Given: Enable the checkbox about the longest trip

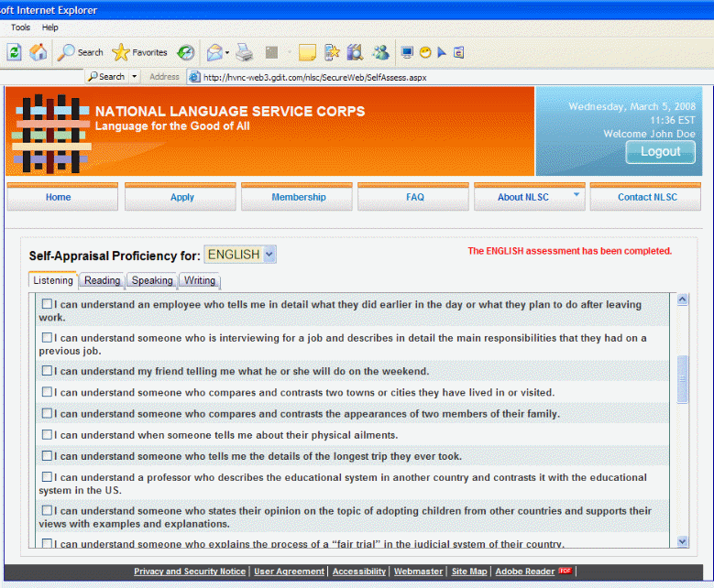Looking at the screenshot, I should [47, 456].
